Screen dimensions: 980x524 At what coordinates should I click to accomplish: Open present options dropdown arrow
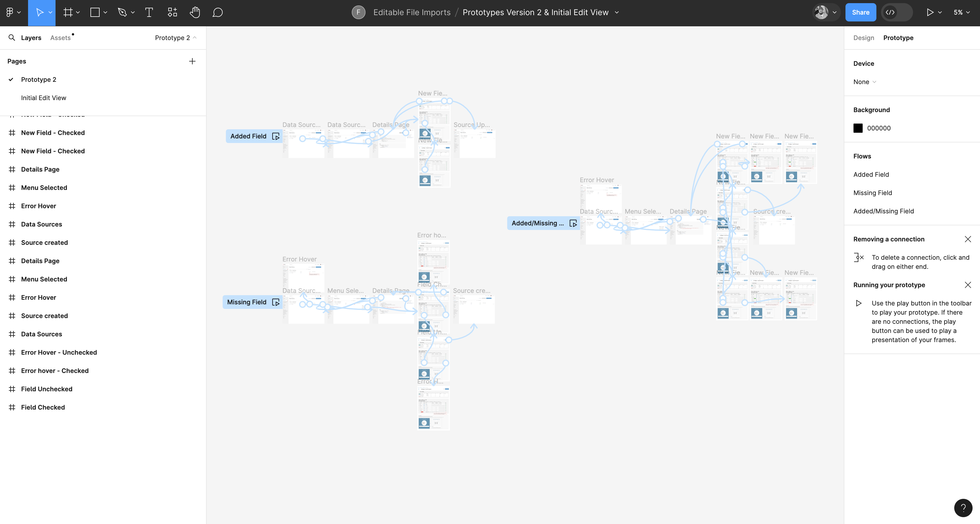coord(940,13)
